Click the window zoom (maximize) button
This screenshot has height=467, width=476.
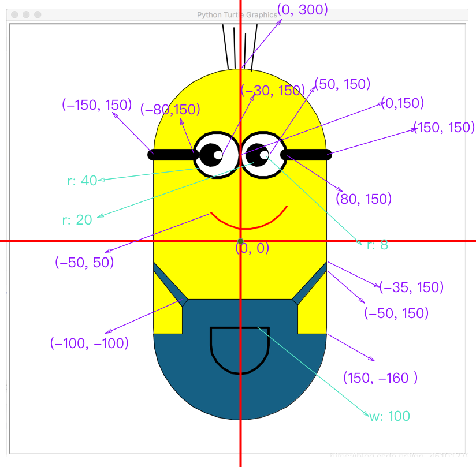pos(38,14)
